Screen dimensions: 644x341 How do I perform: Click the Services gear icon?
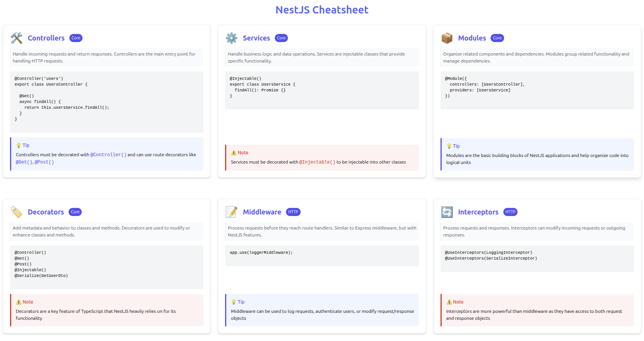point(232,38)
